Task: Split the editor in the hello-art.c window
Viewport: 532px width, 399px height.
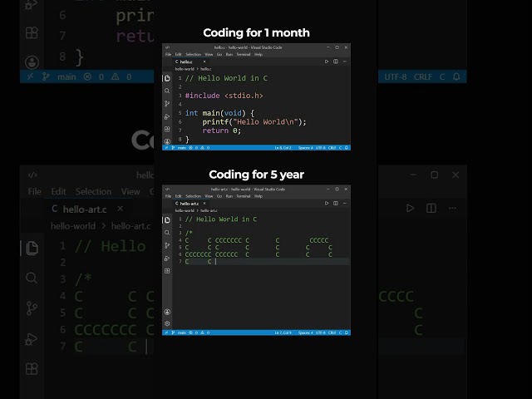Action: point(336,203)
